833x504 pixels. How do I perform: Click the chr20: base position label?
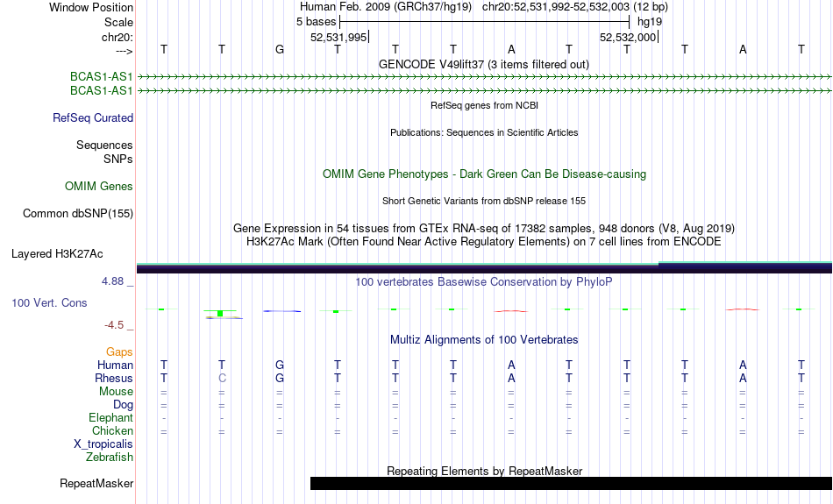point(117,37)
